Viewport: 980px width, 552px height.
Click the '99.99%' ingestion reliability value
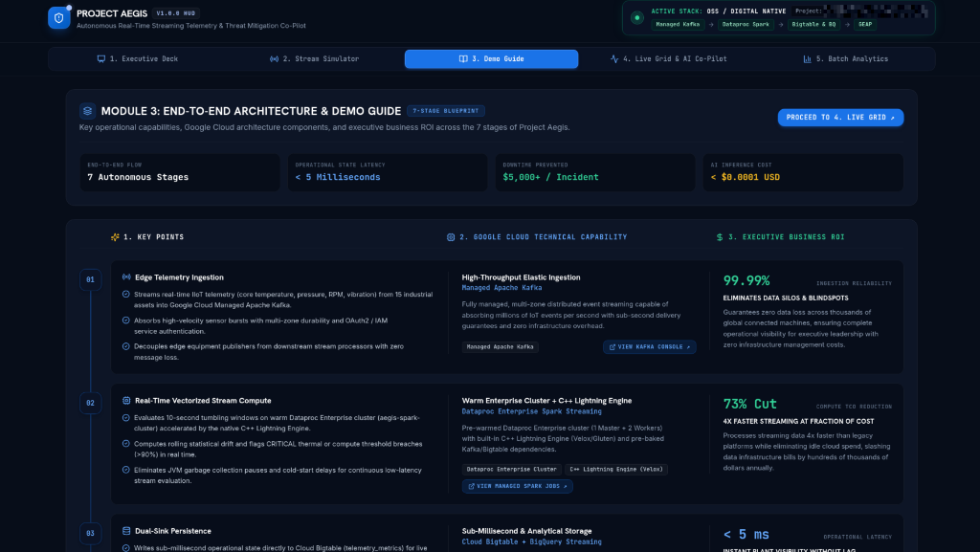click(x=746, y=281)
